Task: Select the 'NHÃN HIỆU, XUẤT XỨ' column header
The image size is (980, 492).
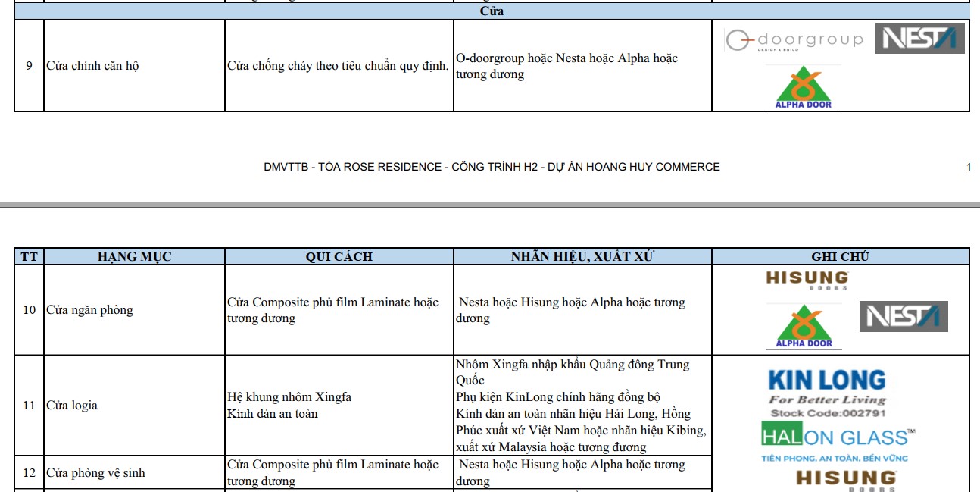Action: pos(582,256)
